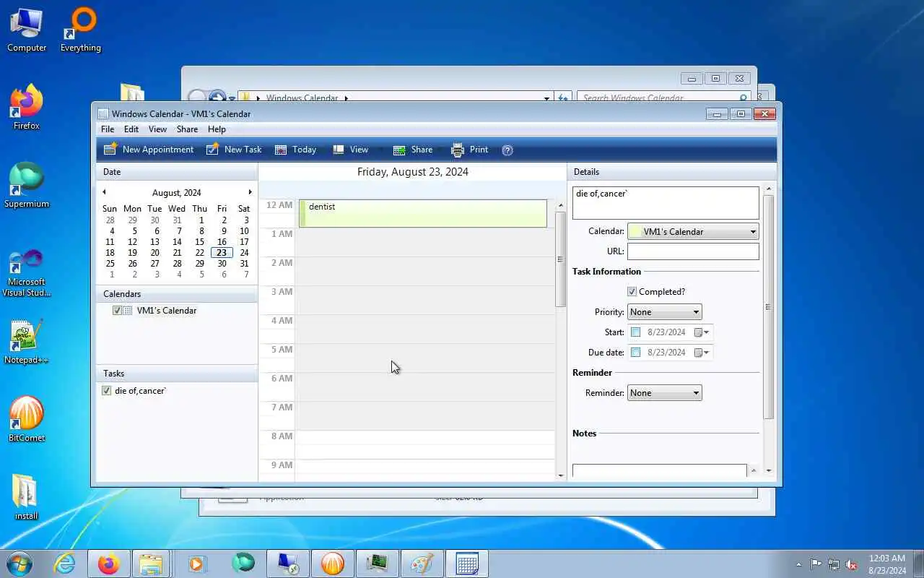Viewport: 924px width, 578px height.
Task: Click the Details pane scrollbar thumb
Action: coord(768,307)
